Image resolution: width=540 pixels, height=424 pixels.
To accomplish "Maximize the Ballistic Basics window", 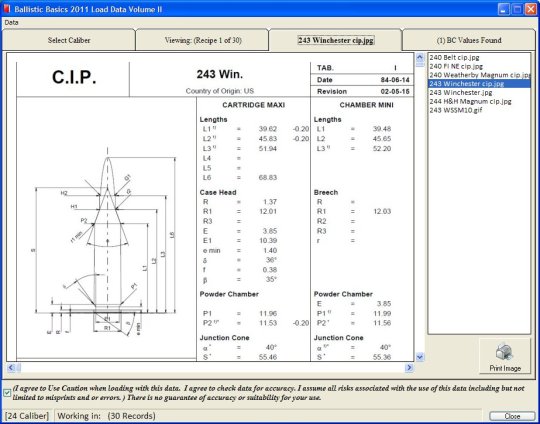I will pyautogui.click(x=517, y=9).
